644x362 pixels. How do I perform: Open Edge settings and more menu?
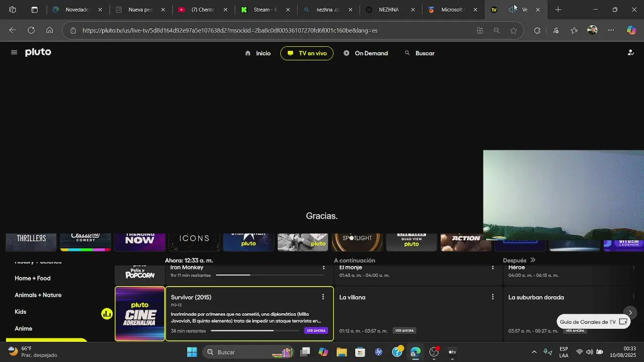(611, 31)
